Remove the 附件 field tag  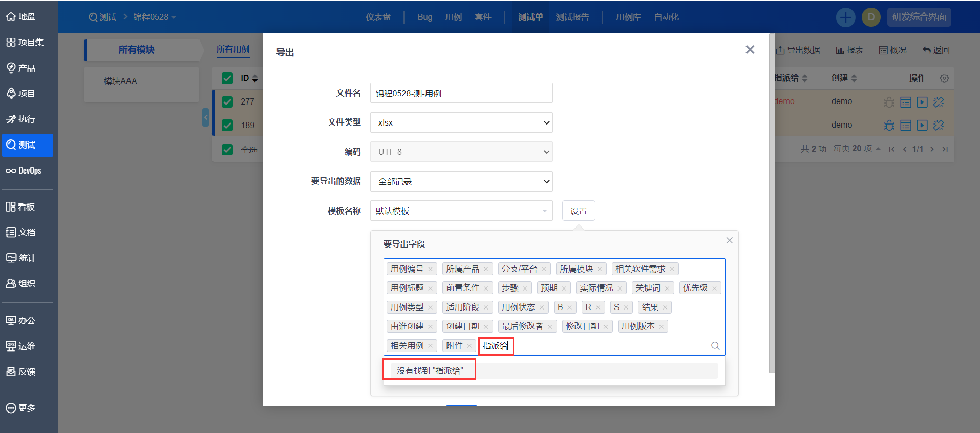click(x=469, y=346)
